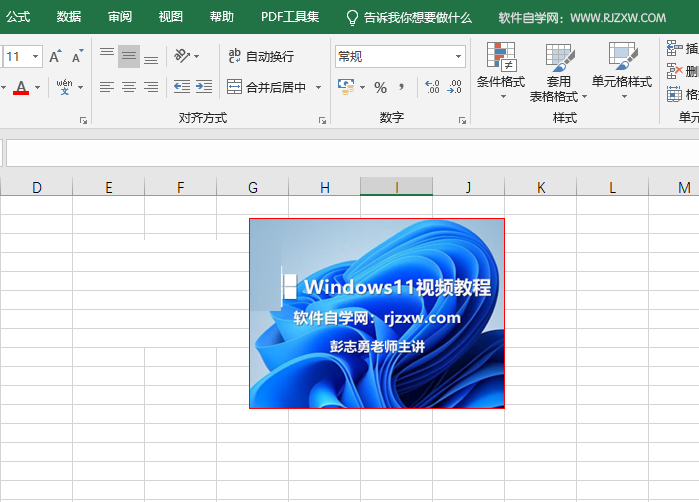The height and width of the screenshot is (502, 699).
Task: Decrease decimal places
Action: (x=454, y=86)
